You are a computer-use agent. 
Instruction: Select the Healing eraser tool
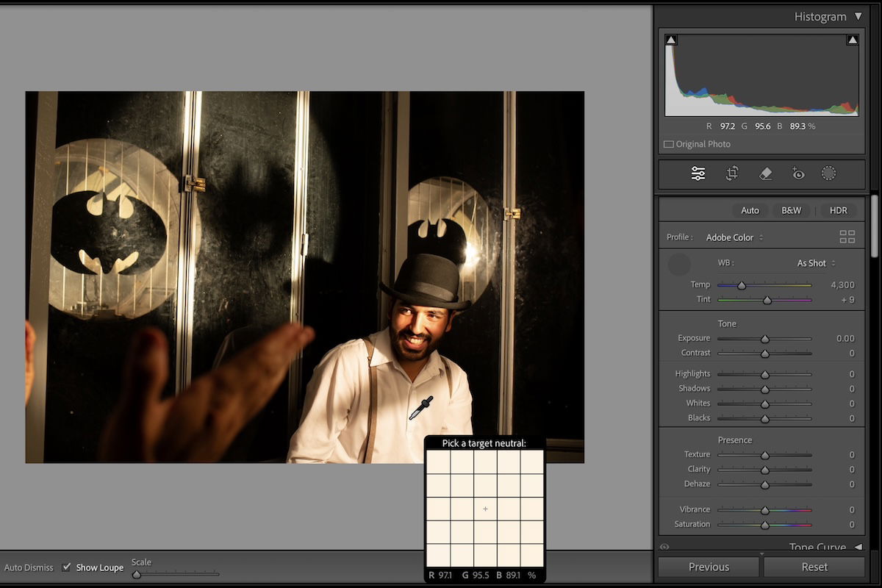765,173
